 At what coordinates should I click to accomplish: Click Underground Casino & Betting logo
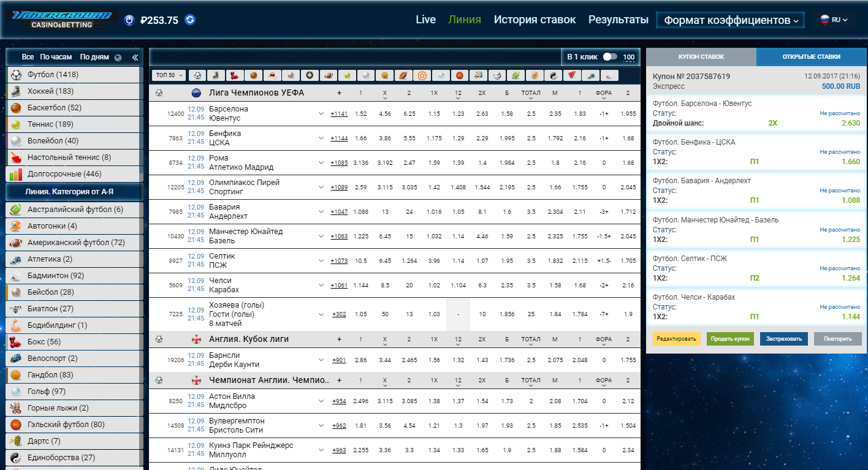point(63,18)
